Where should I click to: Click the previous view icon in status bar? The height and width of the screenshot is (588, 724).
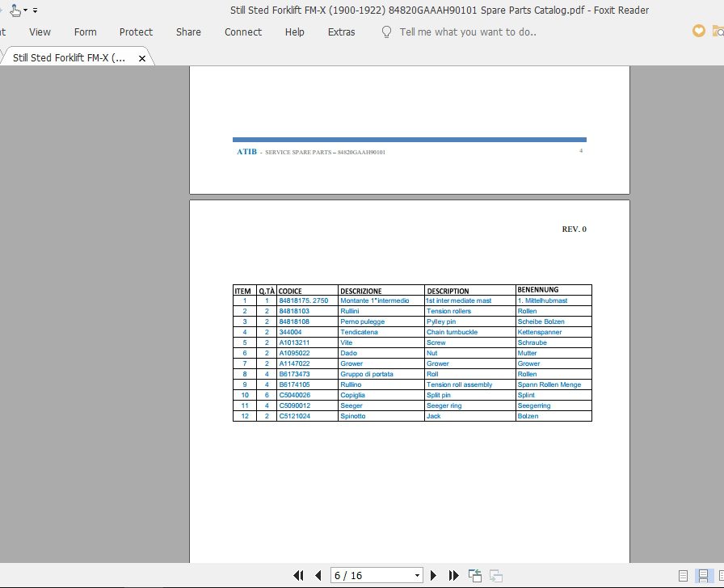pos(474,576)
